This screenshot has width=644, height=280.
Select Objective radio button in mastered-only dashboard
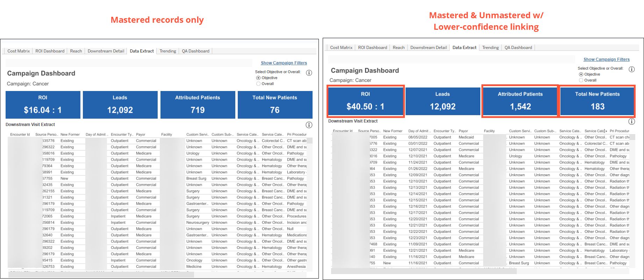258,78
